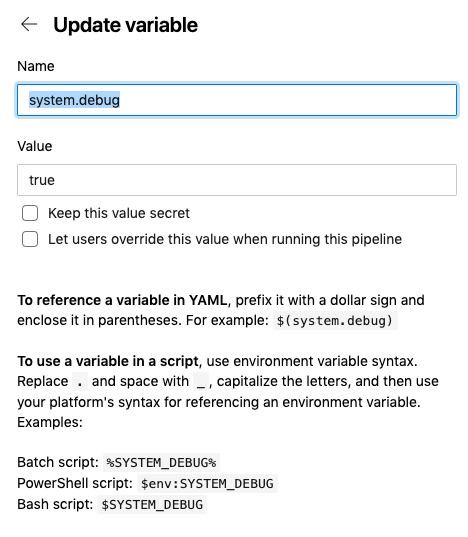Go back using the left arrow icon
The height and width of the screenshot is (537, 468).
click(29, 25)
